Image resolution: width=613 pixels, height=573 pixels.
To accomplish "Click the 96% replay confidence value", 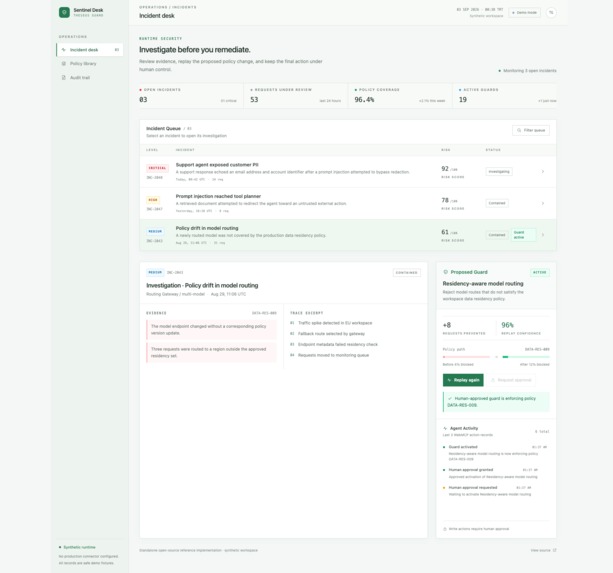I will click(507, 325).
